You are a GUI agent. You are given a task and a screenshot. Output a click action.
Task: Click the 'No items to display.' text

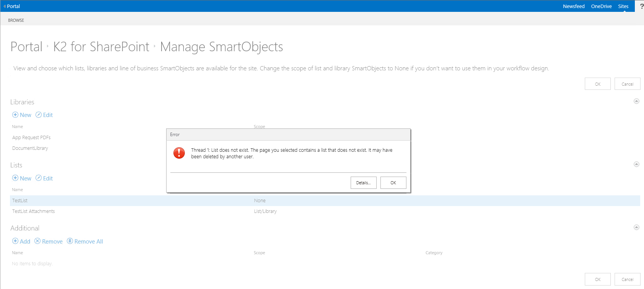point(32,264)
